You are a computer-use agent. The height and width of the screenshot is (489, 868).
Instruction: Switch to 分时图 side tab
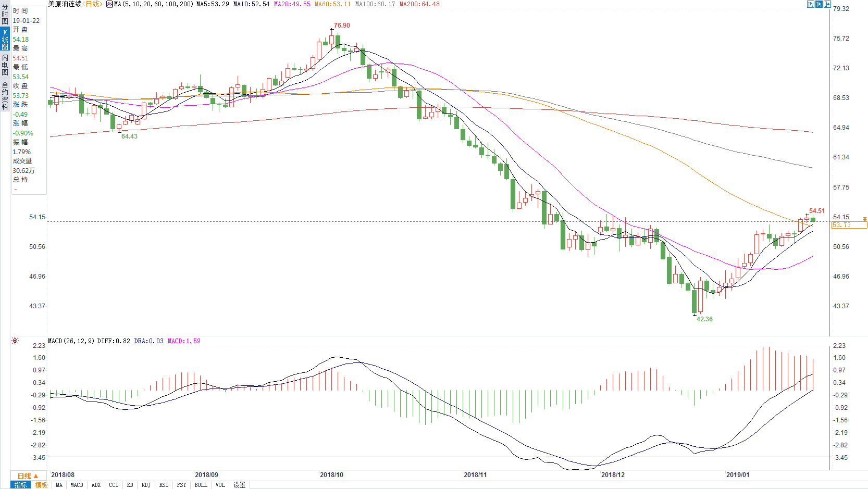coord(5,14)
